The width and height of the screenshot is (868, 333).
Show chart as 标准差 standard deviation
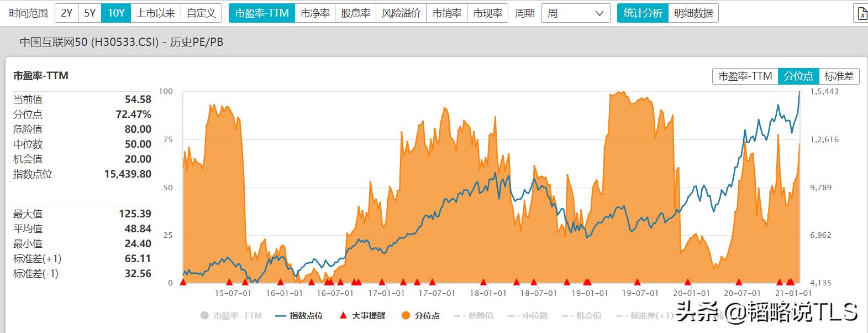(x=839, y=76)
